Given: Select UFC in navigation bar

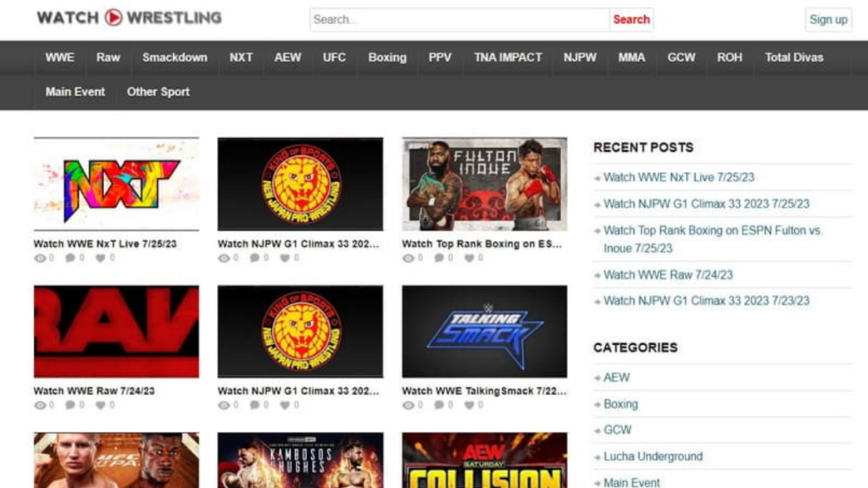Looking at the screenshot, I should tap(334, 58).
